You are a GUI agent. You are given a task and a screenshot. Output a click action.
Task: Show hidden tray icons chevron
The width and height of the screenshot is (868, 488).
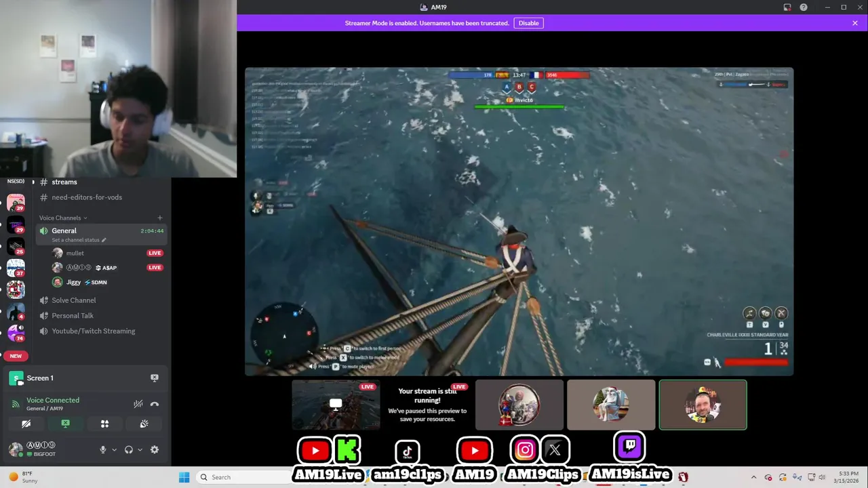[755, 477]
